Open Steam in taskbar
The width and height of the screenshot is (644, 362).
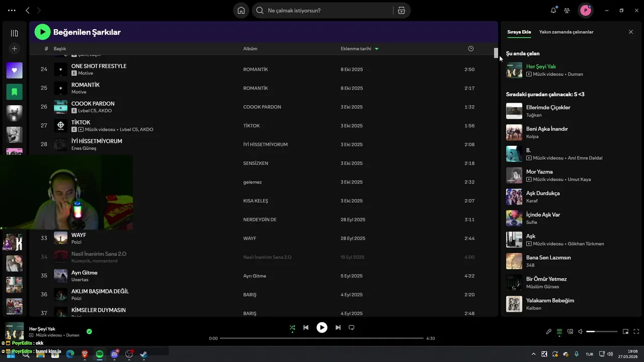click(x=143, y=354)
